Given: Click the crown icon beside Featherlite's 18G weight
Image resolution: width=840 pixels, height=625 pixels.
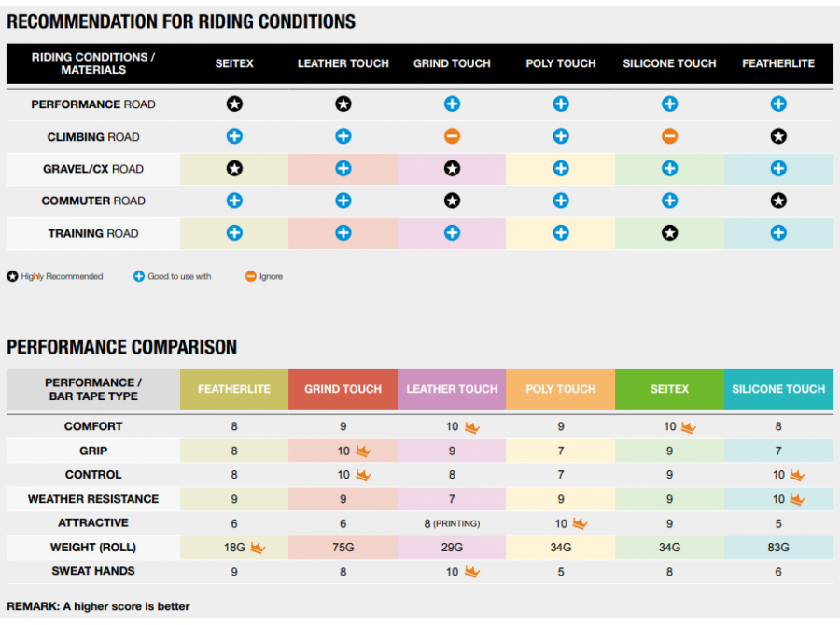Looking at the screenshot, I should [258, 548].
